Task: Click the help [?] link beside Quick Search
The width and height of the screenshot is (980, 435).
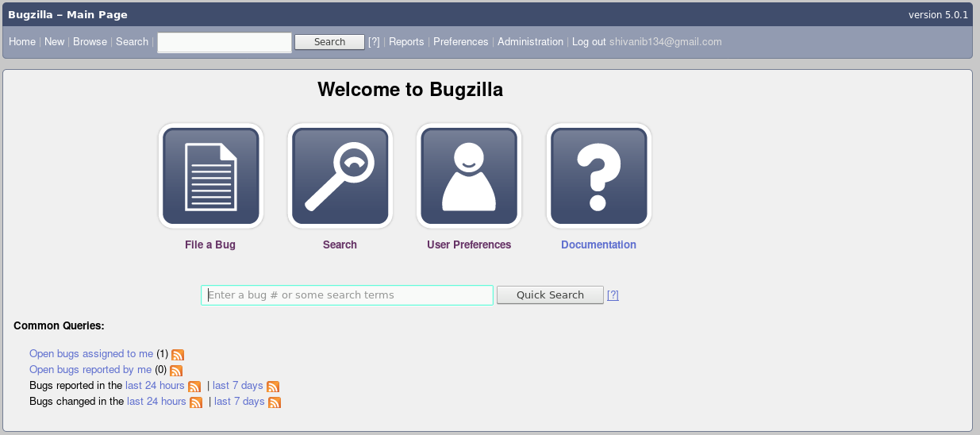Action: [x=613, y=295]
